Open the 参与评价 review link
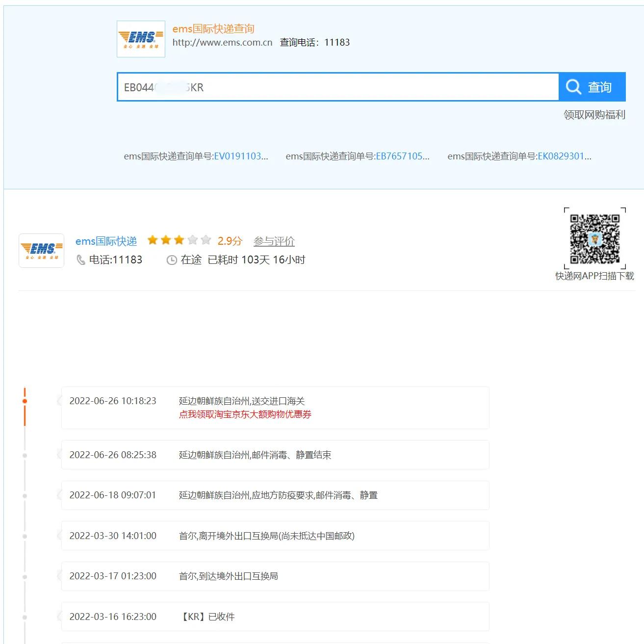Image resolution: width=644 pixels, height=644 pixels. coord(274,241)
